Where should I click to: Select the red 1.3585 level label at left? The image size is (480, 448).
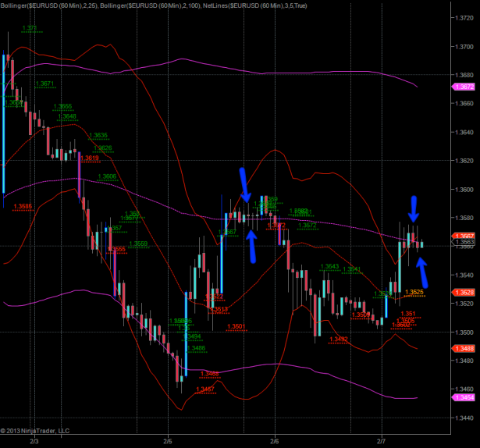tap(23, 207)
